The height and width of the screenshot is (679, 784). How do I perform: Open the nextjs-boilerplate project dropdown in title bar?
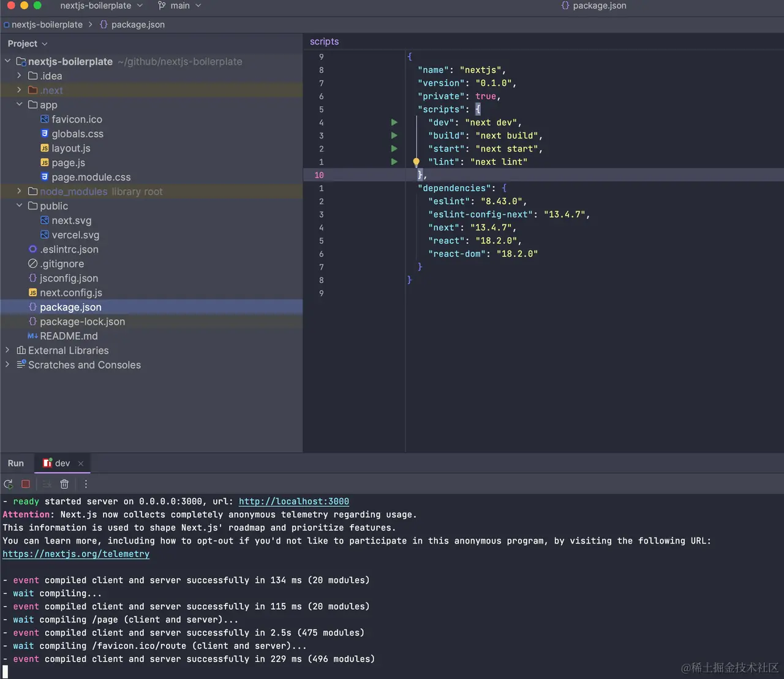coord(101,6)
